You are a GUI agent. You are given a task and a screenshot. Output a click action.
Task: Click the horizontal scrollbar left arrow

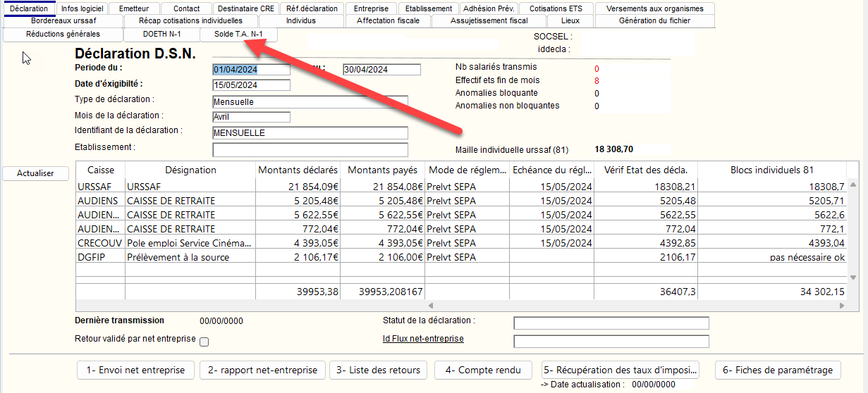tap(430, 306)
